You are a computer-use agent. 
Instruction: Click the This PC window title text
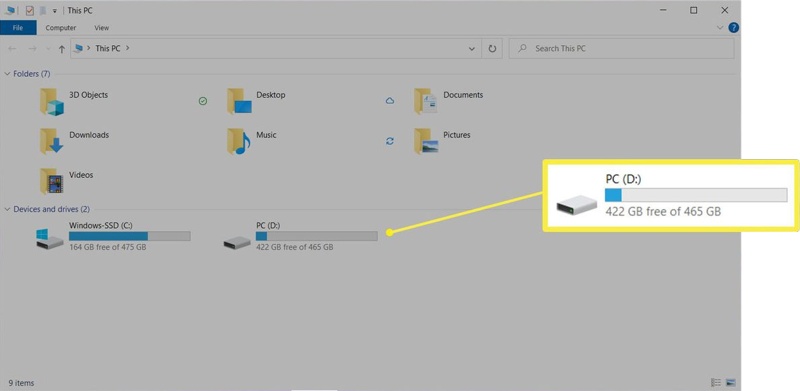(x=80, y=11)
